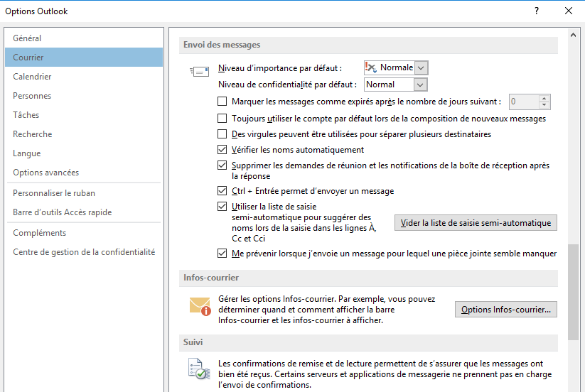The image size is (585, 392).
Task: Click the Infos-courrier envelope icon
Action: tap(200, 306)
